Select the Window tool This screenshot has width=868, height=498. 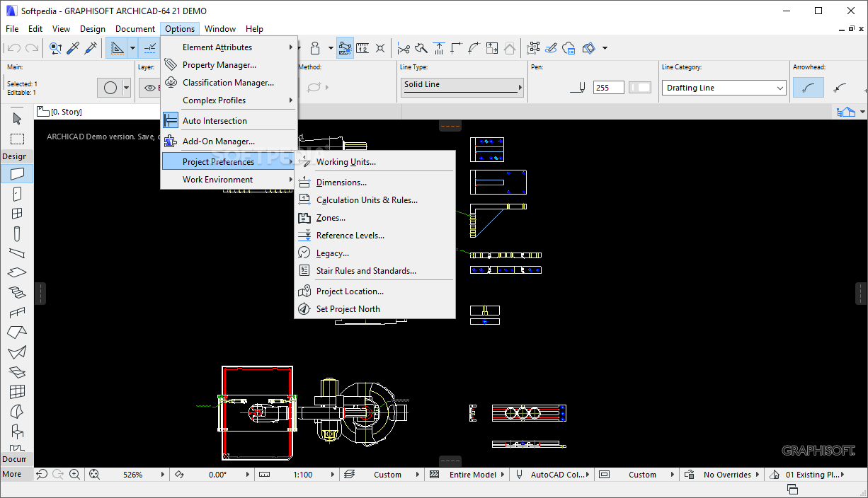click(17, 213)
